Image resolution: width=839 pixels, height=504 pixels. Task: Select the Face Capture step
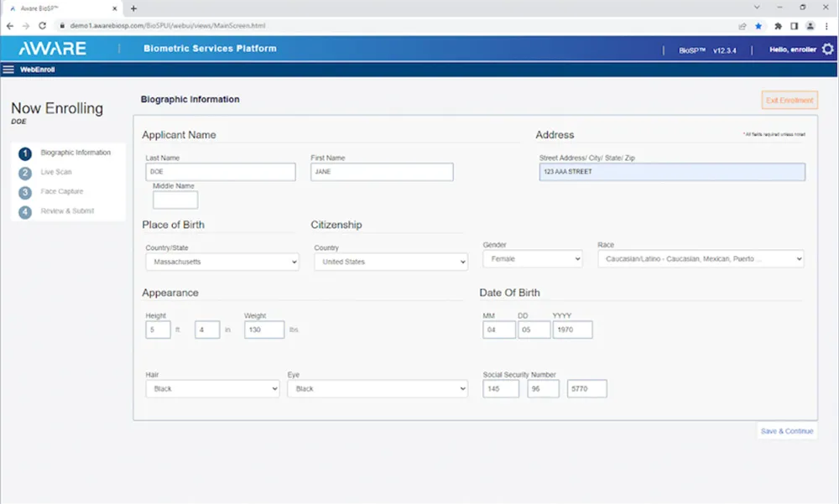[x=61, y=191]
